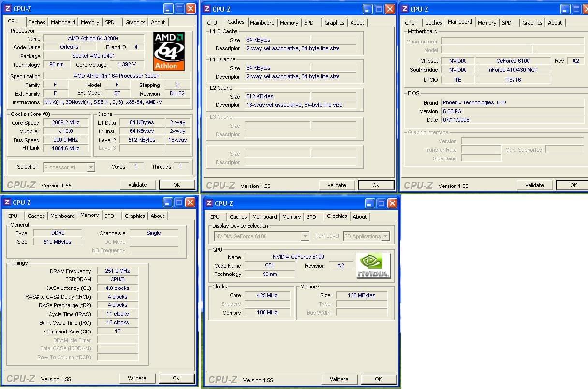
Task: Switch to SPD tab in CPU tab window
Action: coord(110,22)
